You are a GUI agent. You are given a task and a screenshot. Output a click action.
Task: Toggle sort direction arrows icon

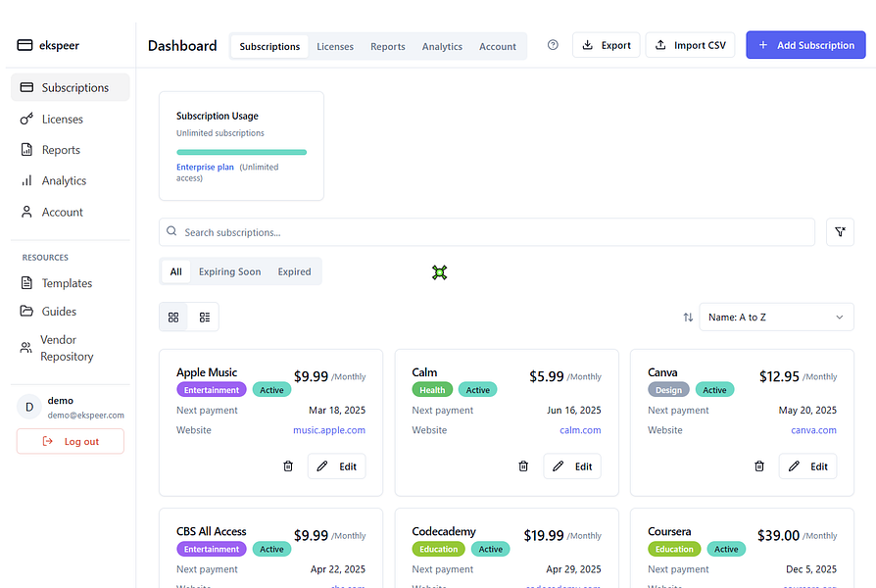tap(688, 318)
